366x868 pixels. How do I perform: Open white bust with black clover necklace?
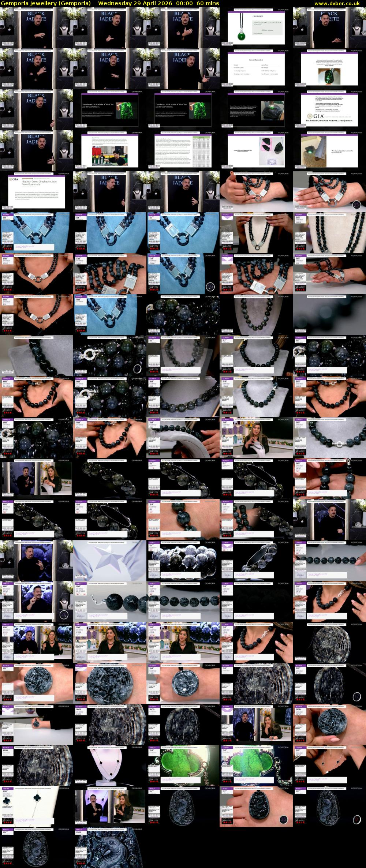click(110, 766)
